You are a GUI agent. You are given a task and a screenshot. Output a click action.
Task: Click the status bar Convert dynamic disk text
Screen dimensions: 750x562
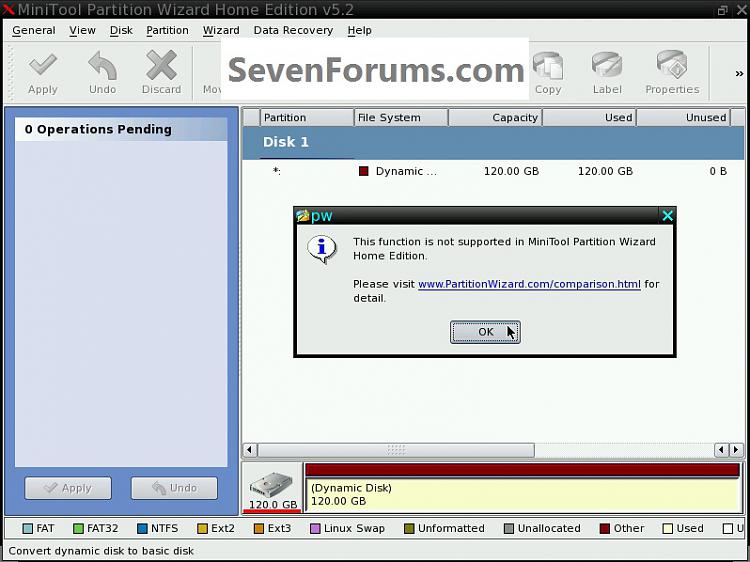[101, 551]
